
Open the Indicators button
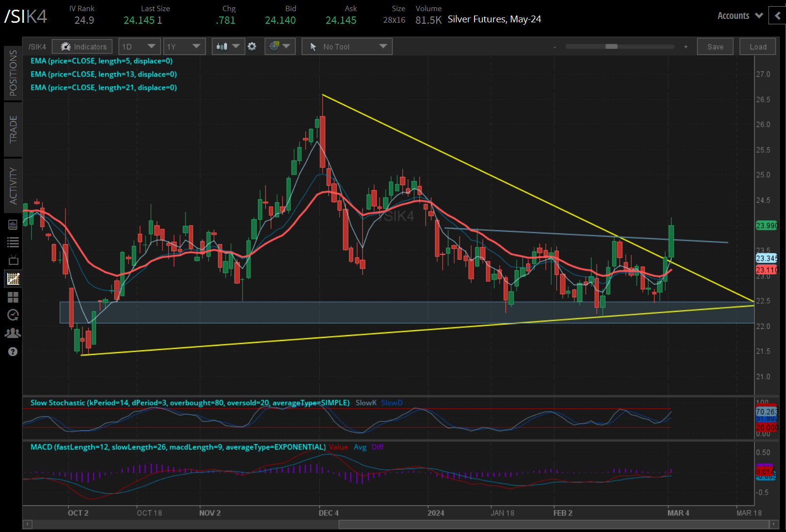pyautogui.click(x=82, y=47)
